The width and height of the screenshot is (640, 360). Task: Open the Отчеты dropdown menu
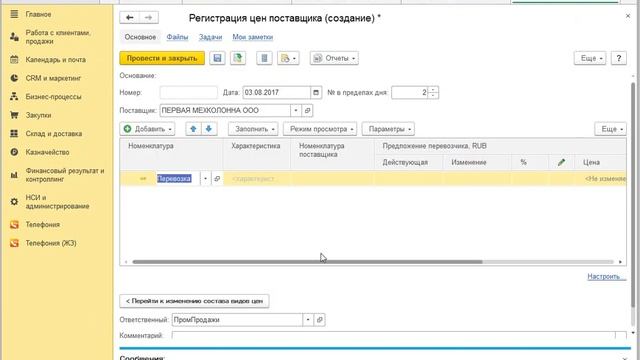[334, 58]
